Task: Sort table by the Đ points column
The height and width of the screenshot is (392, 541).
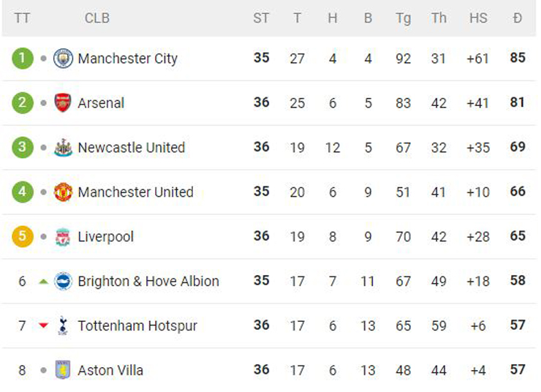Action: pos(518,18)
